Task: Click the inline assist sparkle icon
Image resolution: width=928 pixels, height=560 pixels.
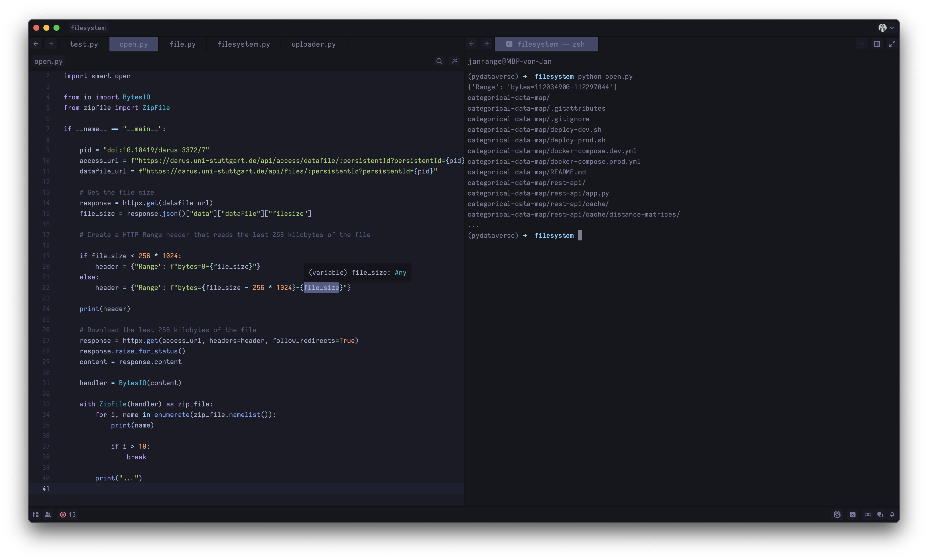Action: click(455, 61)
